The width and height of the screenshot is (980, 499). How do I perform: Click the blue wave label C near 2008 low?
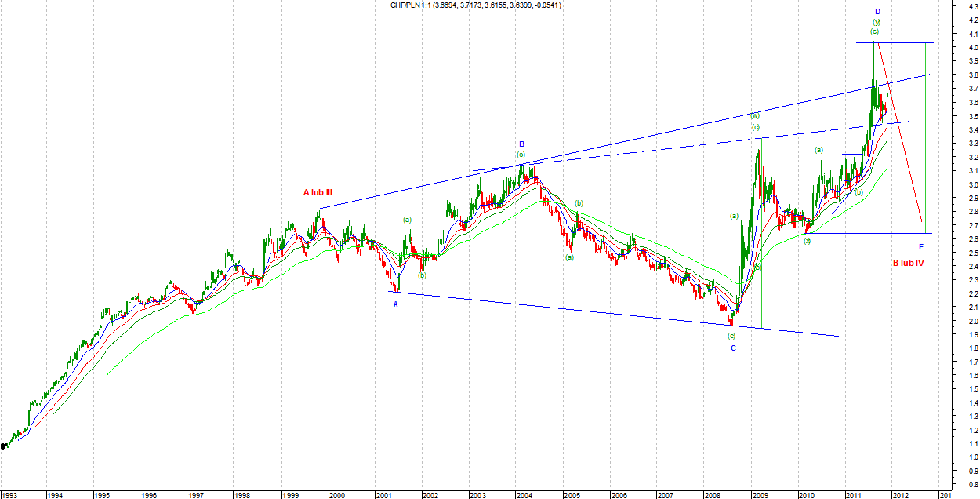coord(733,348)
